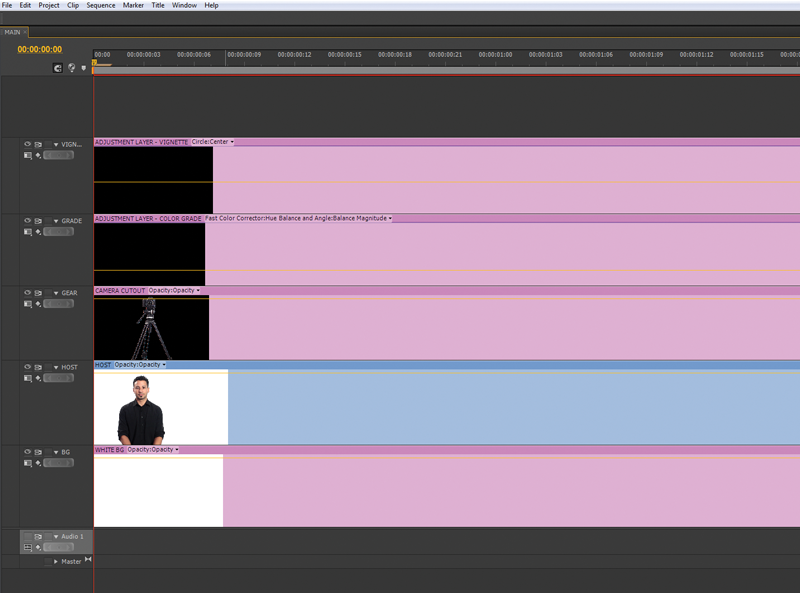Screen dimensions: 800x593
Task: Click Set Display Style icon on Audio 1 track
Action: 27,547
